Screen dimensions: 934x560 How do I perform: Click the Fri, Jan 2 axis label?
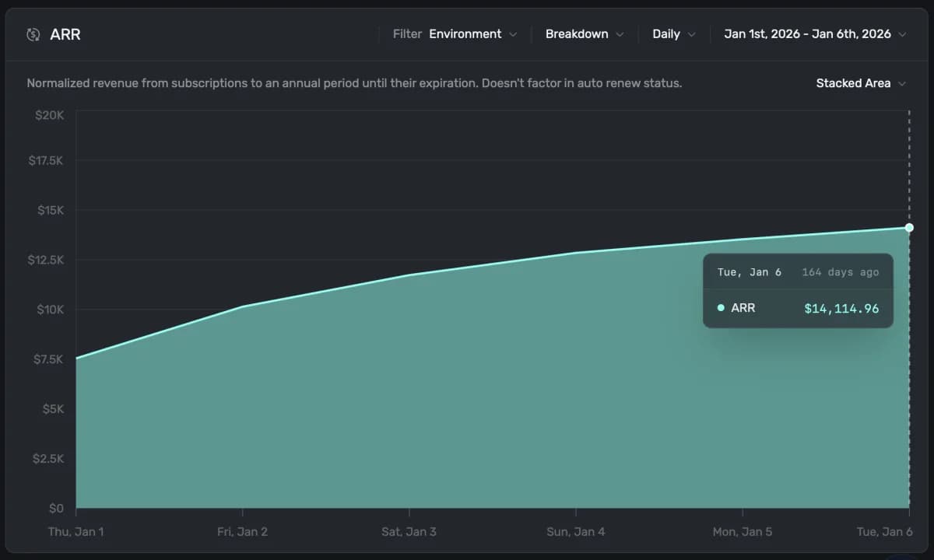click(x=243, y=532)
